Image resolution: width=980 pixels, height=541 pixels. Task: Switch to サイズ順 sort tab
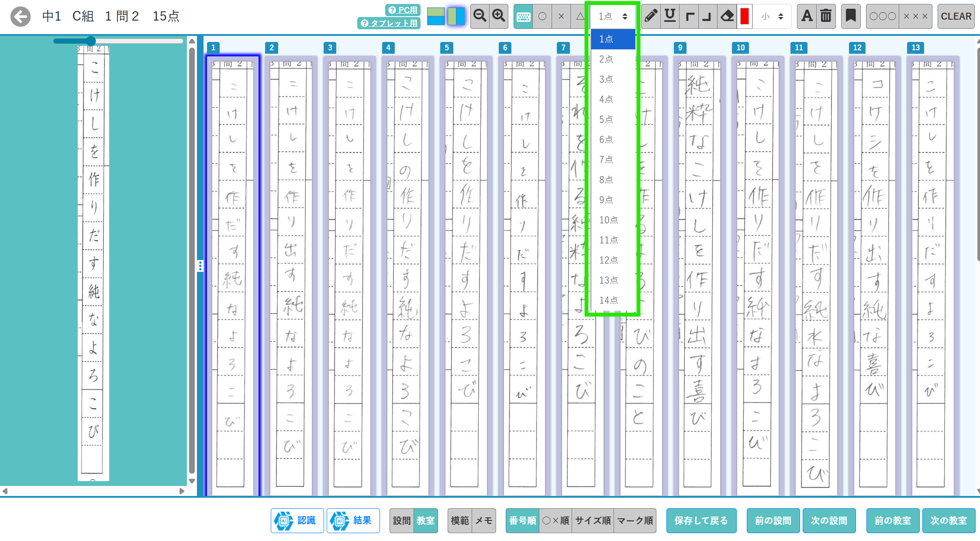point(593,520)
